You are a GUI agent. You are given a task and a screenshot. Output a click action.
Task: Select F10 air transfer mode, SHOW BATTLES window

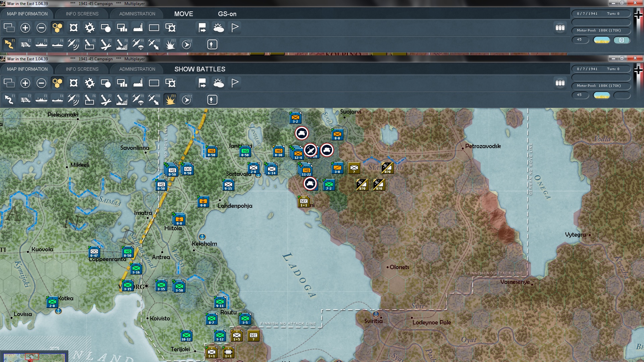tap(154, 100)
